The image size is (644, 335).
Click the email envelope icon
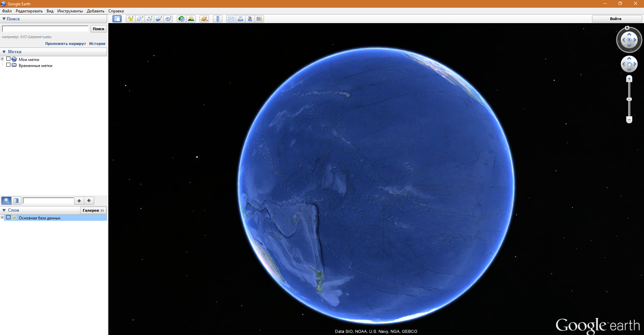[x=231, y=19]
